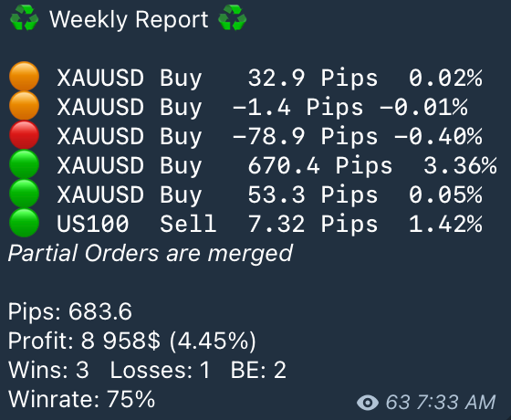Click the right recycling emoji after Weekly Report
The height and width of the screenshot is (420, 511).
(233, 18)
